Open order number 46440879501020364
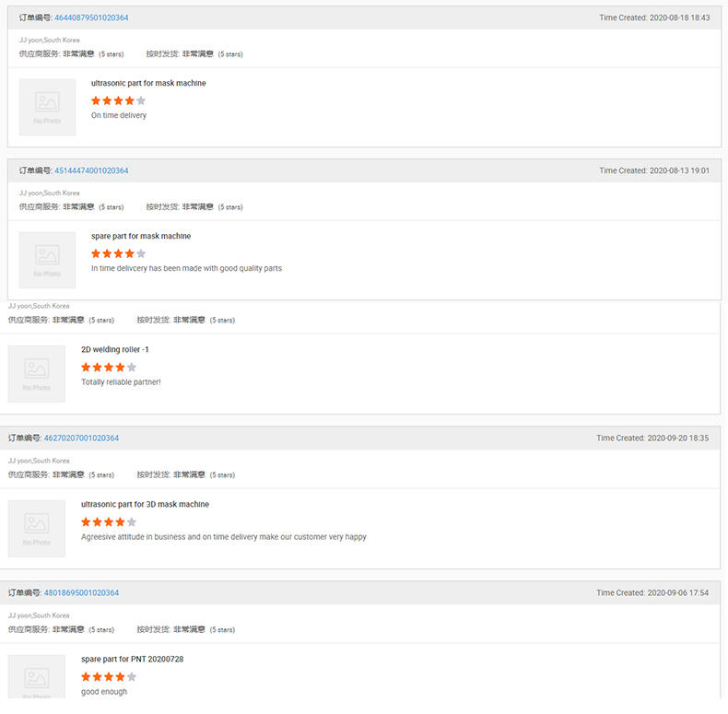The image size is (728, 714). [91, 18]
